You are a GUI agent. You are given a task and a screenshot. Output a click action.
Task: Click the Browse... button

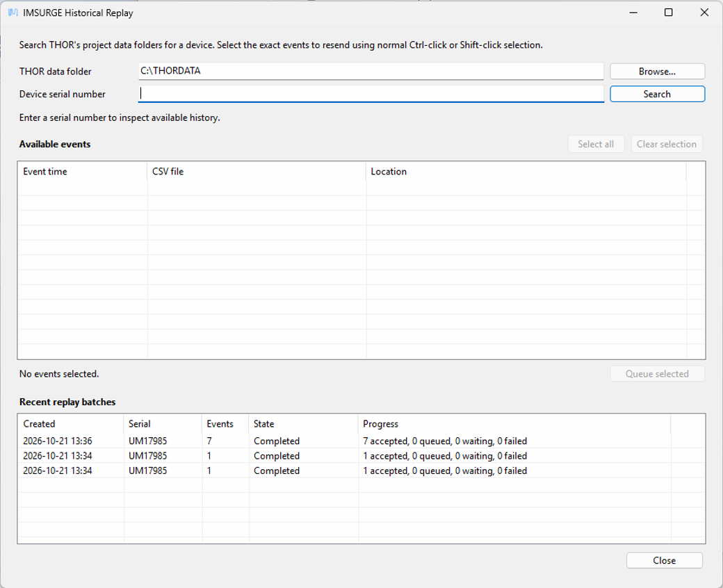pyautogui.click(x=657, y=72)
